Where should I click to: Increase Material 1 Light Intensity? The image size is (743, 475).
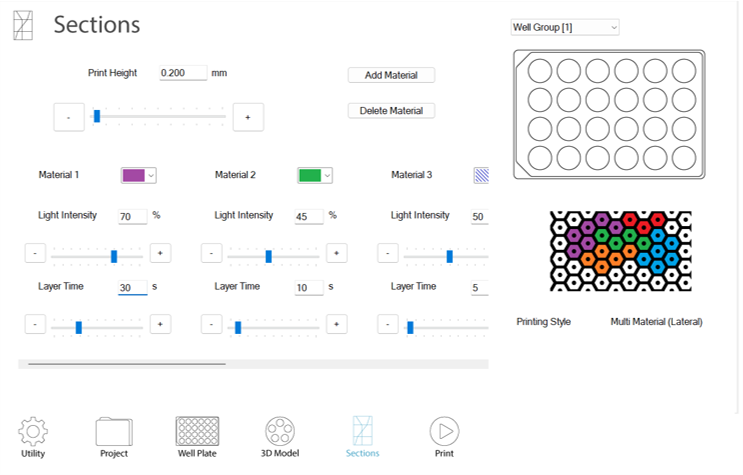(x=160, y=253)
